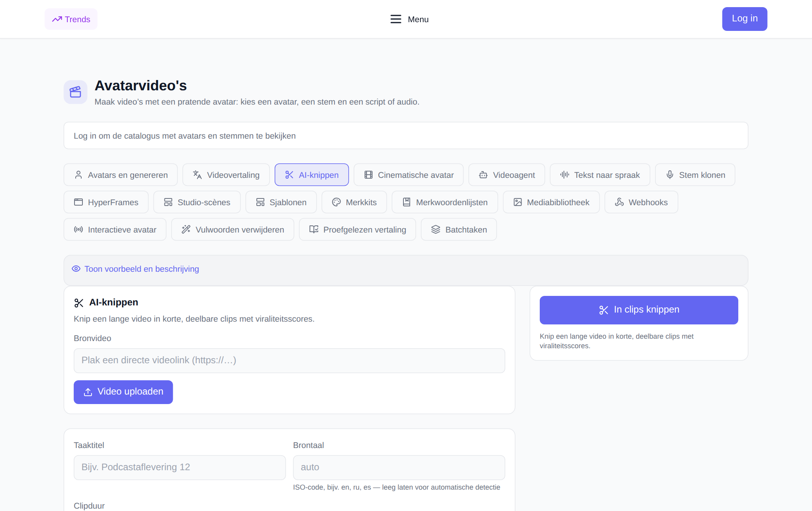Open the Webhooks tab
This screenshot has width=812, height=511.
tap(641, 202)
